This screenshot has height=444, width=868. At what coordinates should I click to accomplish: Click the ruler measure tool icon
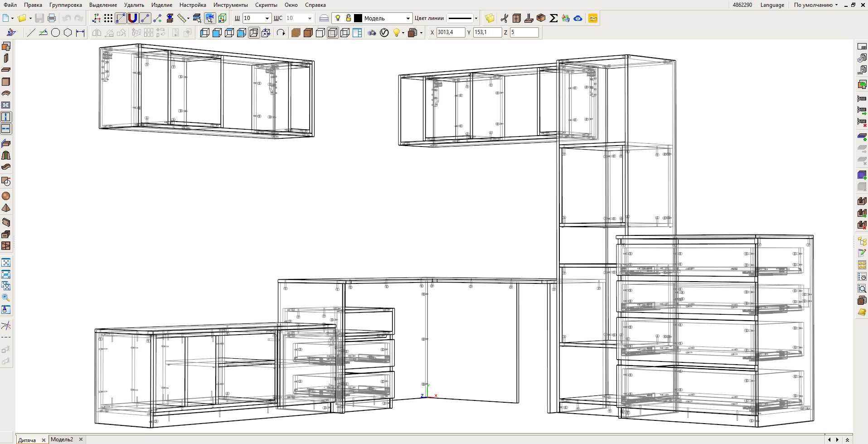pos(182,18)
